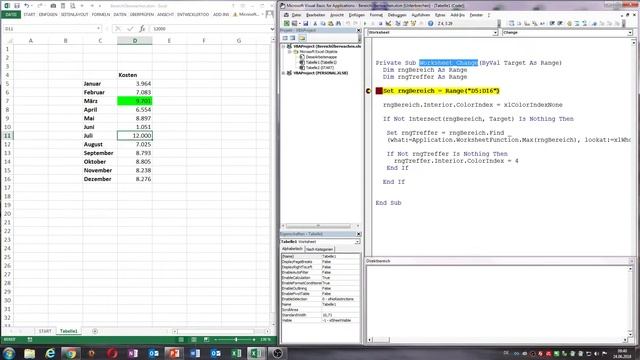The image size is (640, 360).
Task: Open Chrome from the taskbar
Action: coord(71,353)
